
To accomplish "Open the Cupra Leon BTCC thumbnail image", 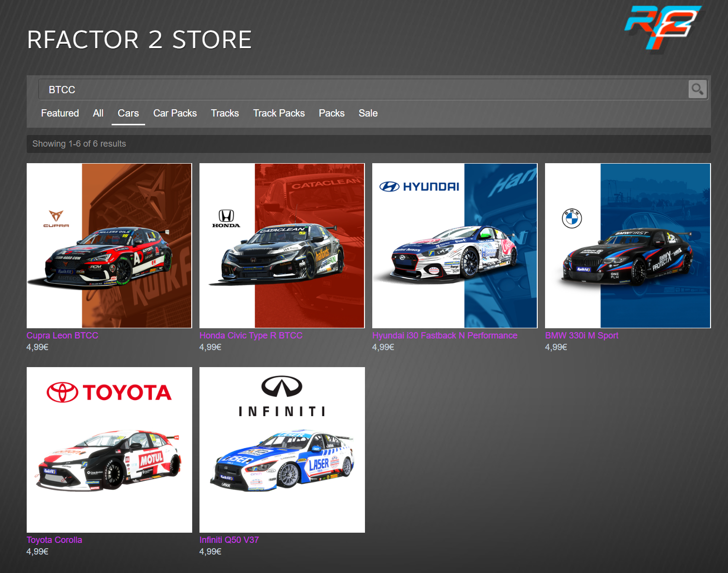I will (x=109, y=246).
